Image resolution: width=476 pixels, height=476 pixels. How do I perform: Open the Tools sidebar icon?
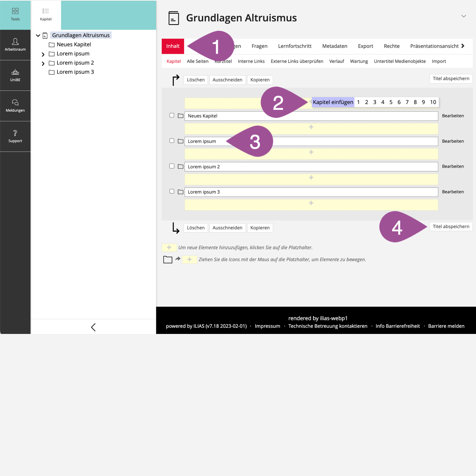point(15,14)
